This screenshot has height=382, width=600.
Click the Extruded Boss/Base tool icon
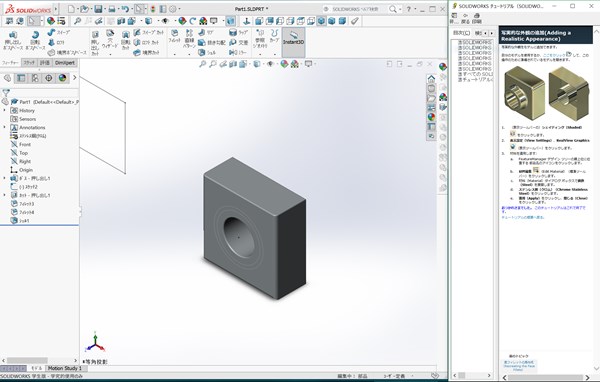[x=13, y=35]
